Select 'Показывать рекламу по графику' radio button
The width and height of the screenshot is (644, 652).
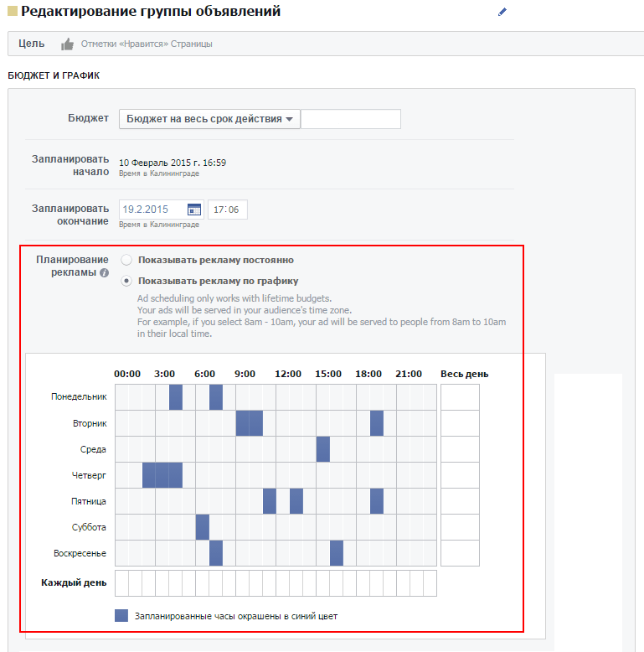[x=126, y=281]
